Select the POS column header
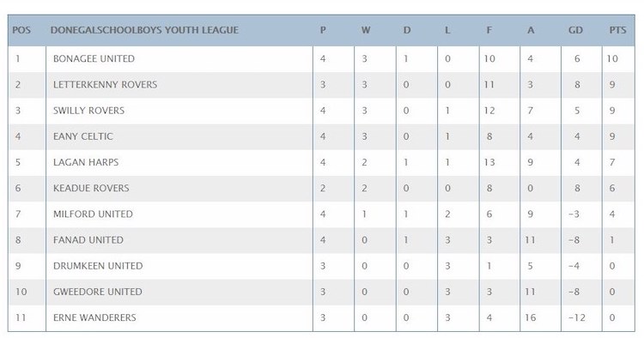Viewport: 644px width, 338px height. [21, 30]
